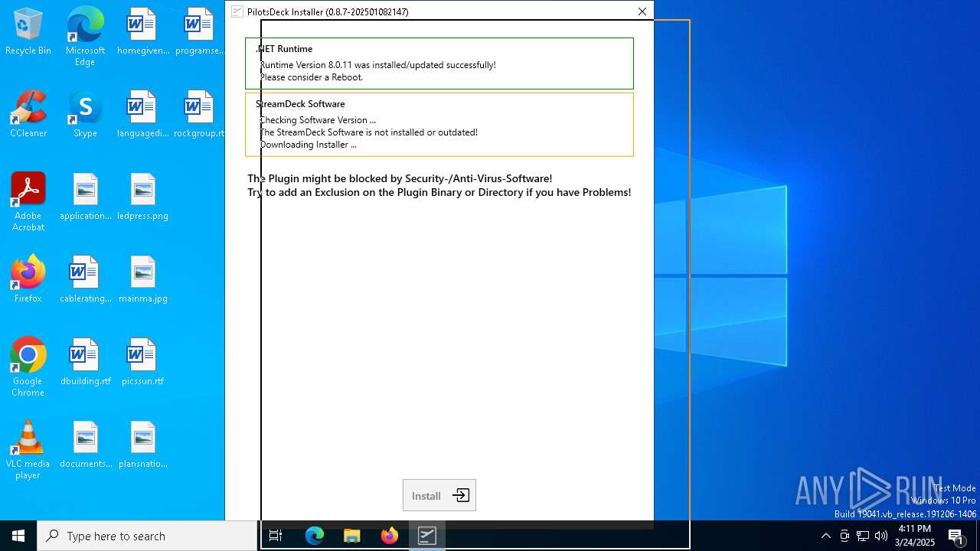980x551 pixels.
Task: Click the PilotsDeck Installer taskbar icon
Action: (426, 536)
